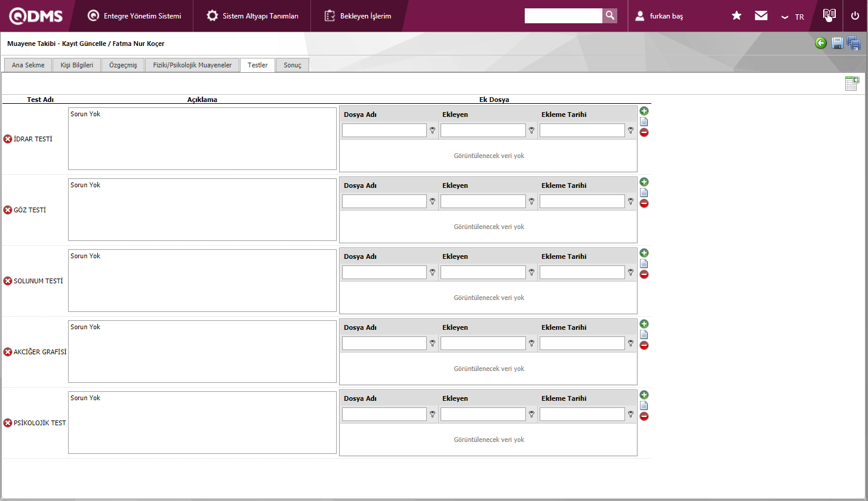
Task: Click the green back arrow icon
Action: (821, 43)
